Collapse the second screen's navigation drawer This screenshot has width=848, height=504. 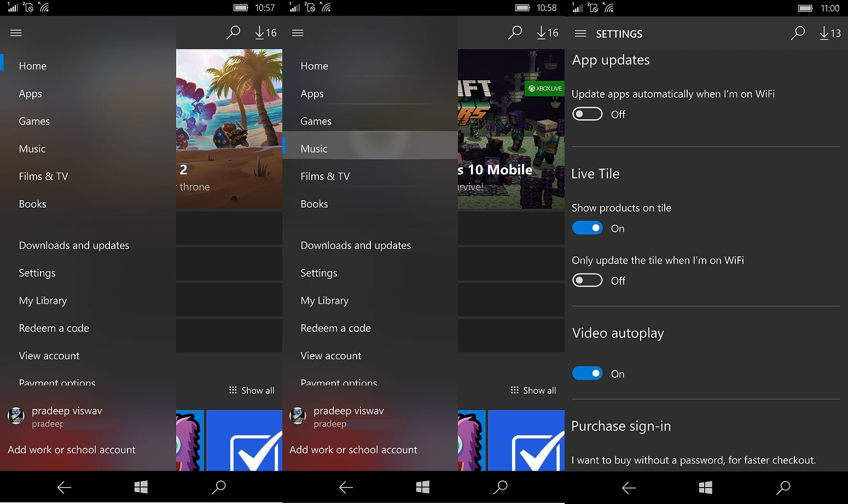pos(298,33)
